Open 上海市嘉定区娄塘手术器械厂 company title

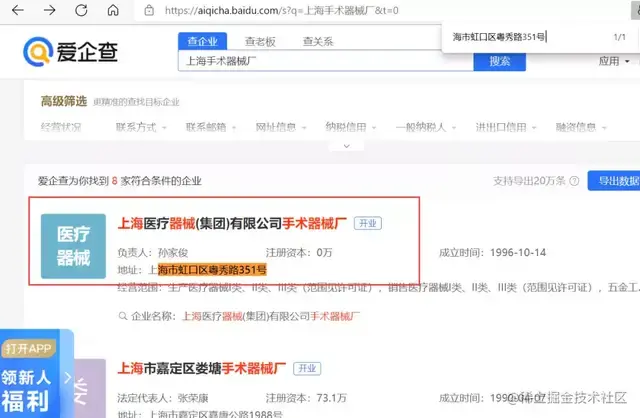click(x=202, y=369)
